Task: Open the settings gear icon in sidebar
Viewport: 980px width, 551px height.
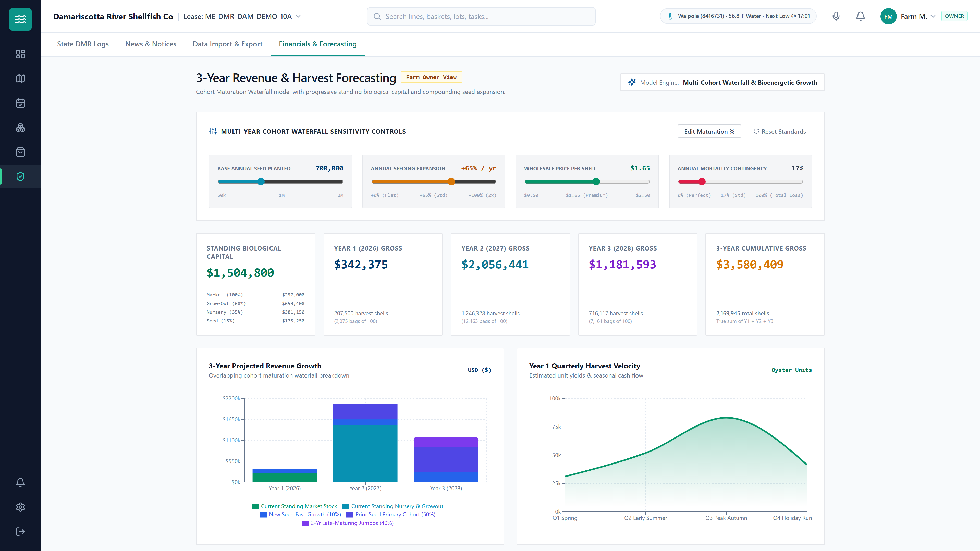Action: (x=20, y=507)
